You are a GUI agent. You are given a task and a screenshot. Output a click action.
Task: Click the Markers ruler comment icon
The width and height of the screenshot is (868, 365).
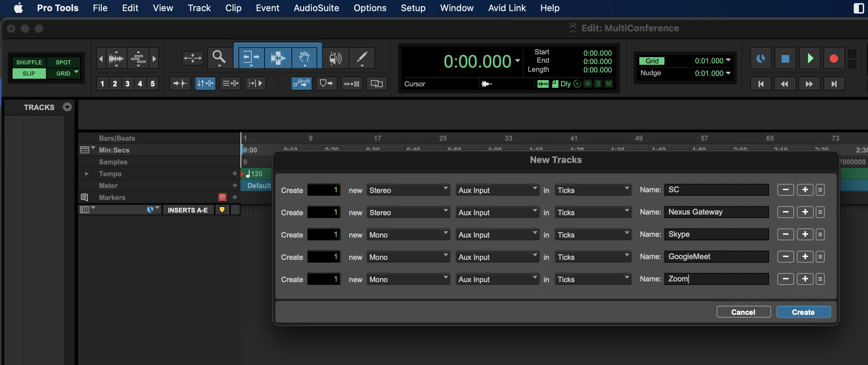84,197
